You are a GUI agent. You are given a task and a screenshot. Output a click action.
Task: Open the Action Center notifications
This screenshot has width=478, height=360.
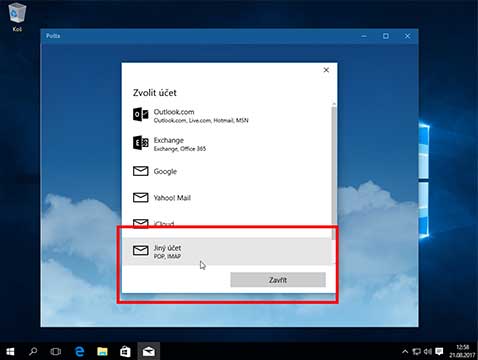[440, 351]
